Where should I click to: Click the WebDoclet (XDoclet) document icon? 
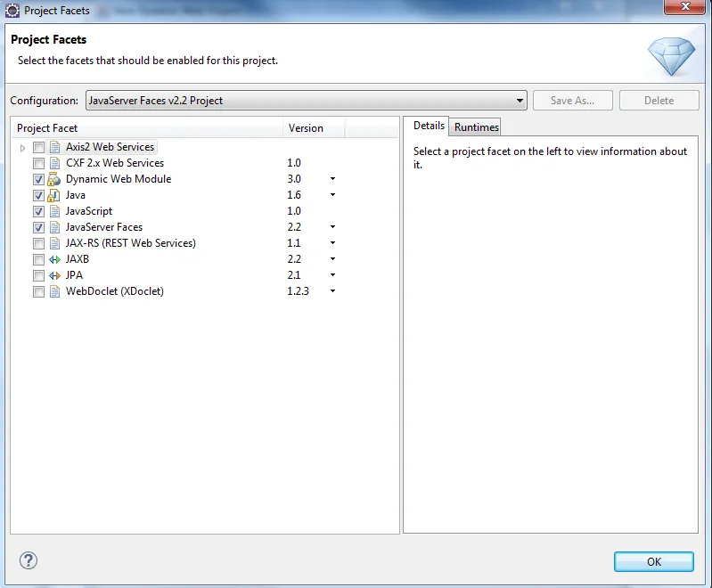tap(54, 291)
